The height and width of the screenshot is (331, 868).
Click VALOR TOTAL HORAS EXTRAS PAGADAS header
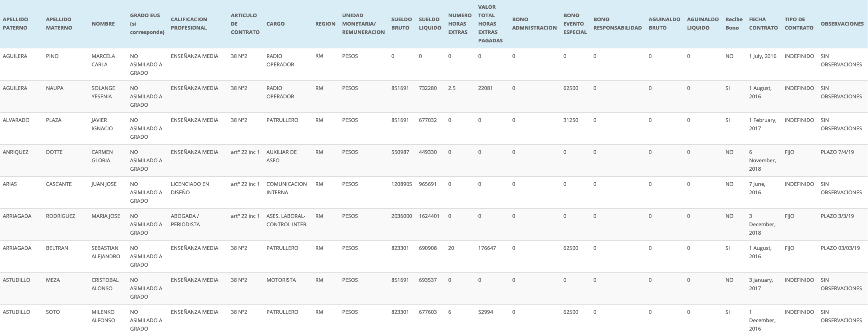(x=490, y=24)
